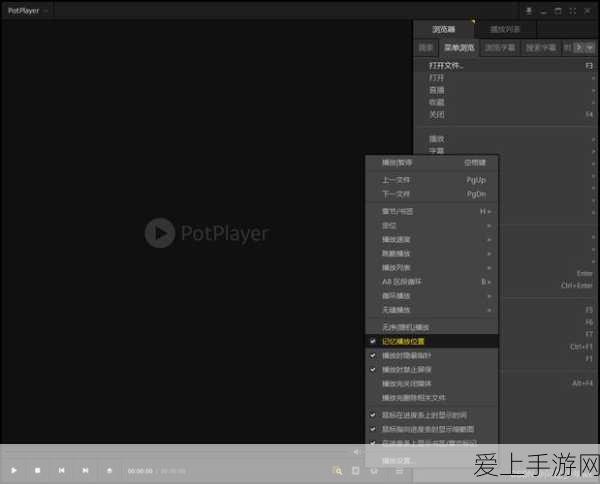The width and height of the screenshot is (600, 484).
Task: Toggle 鼠标在进度条上时显示时间 checkbox
Action: [432, 415]
